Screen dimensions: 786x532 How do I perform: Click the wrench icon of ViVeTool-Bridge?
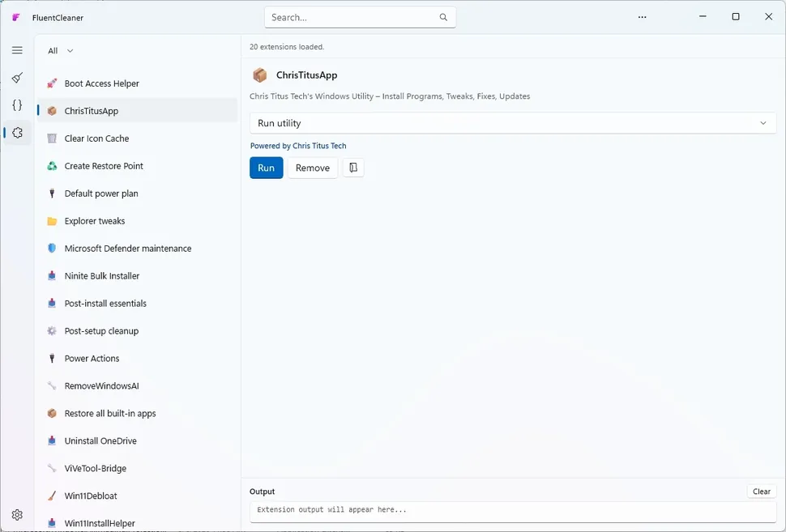coord(52,468)
